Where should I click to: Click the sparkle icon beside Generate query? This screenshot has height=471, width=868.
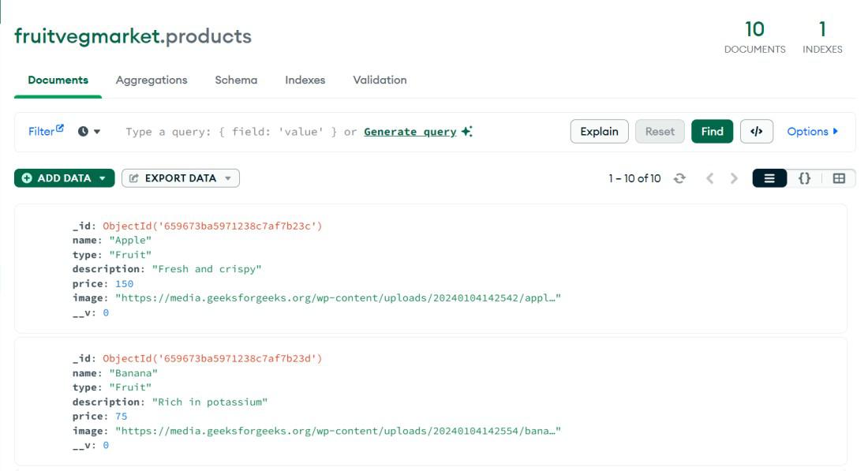coord(467,132)
